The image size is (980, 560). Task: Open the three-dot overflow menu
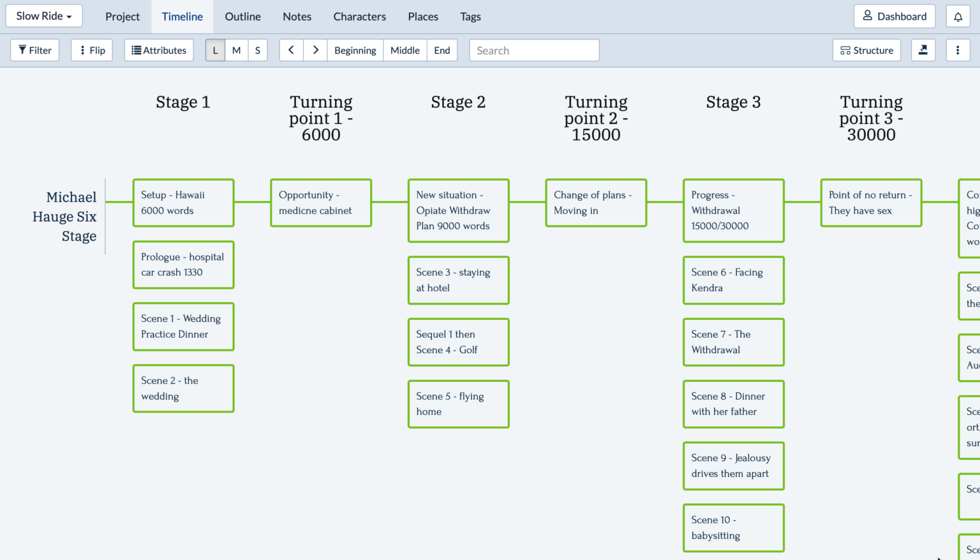coord(958,50)
